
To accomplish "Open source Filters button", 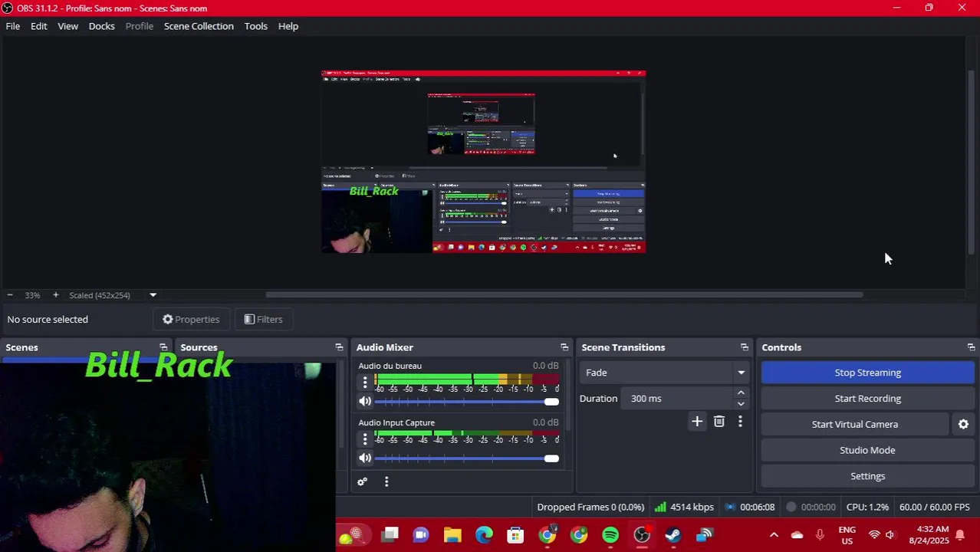I will [x=263, y=320].
